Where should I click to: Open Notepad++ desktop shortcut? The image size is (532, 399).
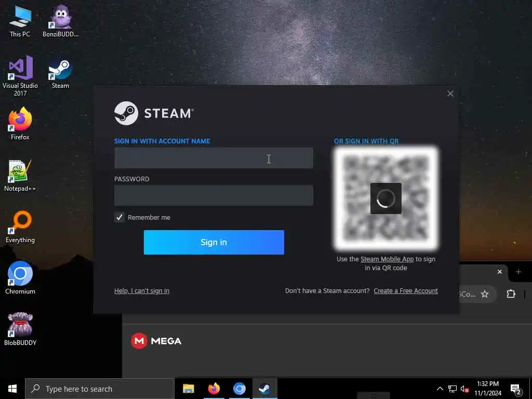pos(20,175)
